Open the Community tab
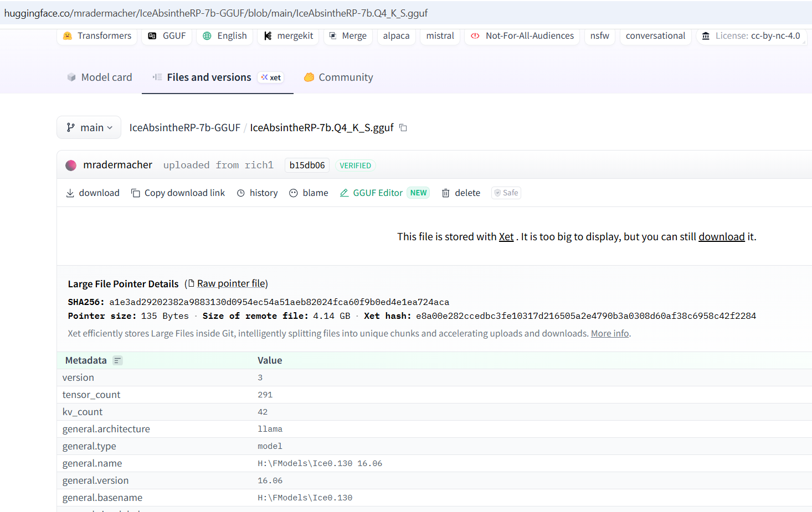 click(338, 77)
